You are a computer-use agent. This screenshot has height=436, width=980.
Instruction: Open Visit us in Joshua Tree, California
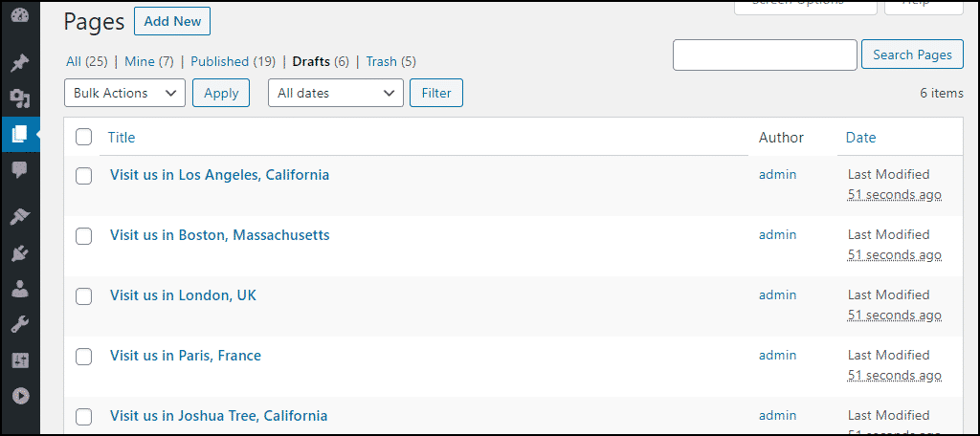219,416
